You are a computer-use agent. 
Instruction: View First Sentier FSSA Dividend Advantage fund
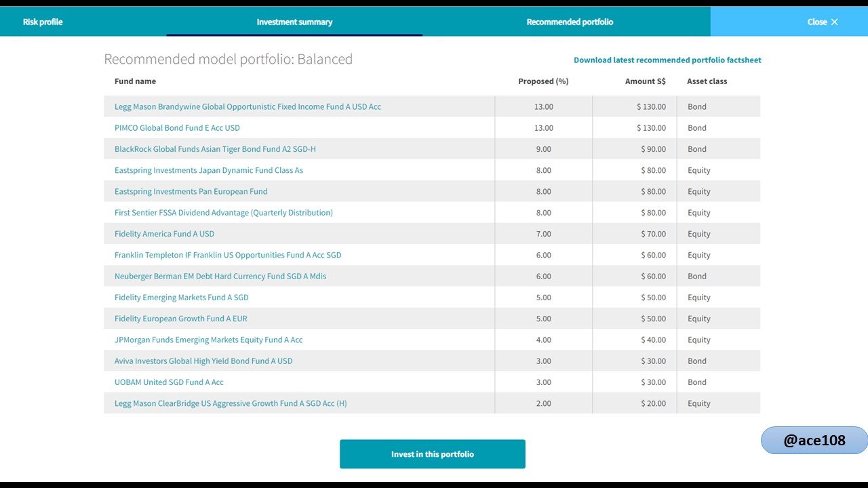224,212
